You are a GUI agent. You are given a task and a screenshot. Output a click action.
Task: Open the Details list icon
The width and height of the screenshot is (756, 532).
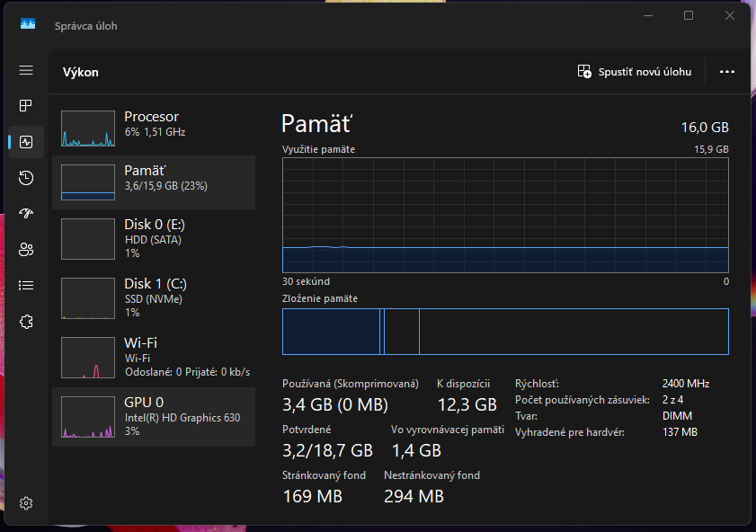click(x=26, y=286)
